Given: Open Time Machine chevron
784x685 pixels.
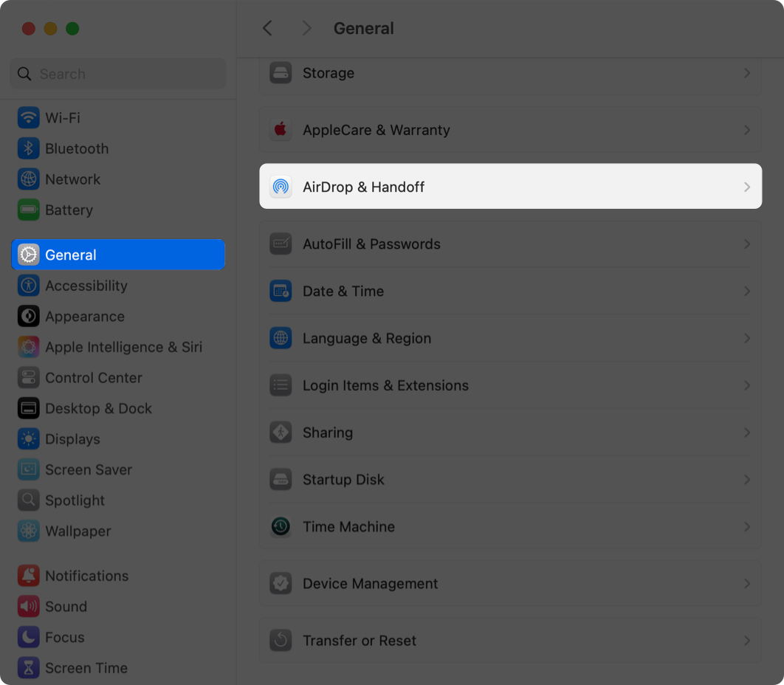Looking at the screenshot, I should (747, 526).
